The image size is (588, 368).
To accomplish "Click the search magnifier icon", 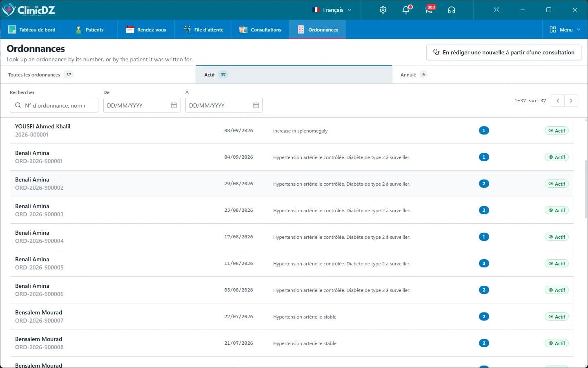I will (x=18, y=105).
